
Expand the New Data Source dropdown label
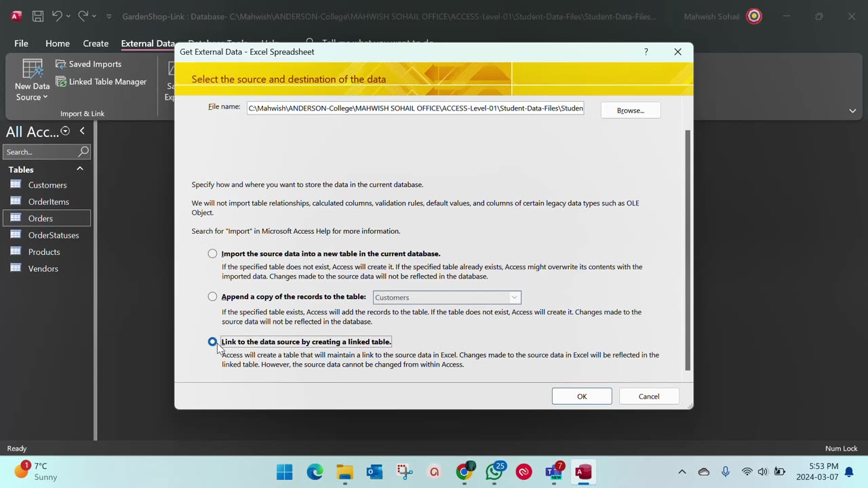click(32, 91)
